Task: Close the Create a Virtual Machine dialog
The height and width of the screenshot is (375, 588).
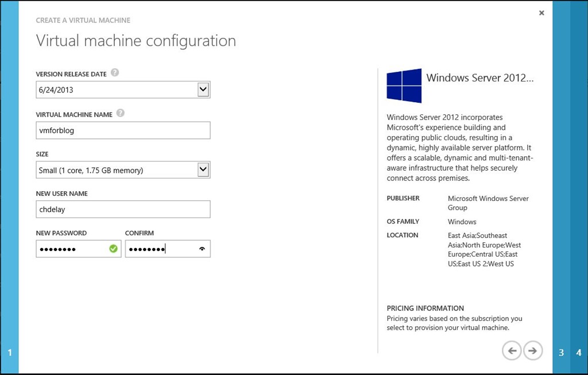Action: pos(541,13)
